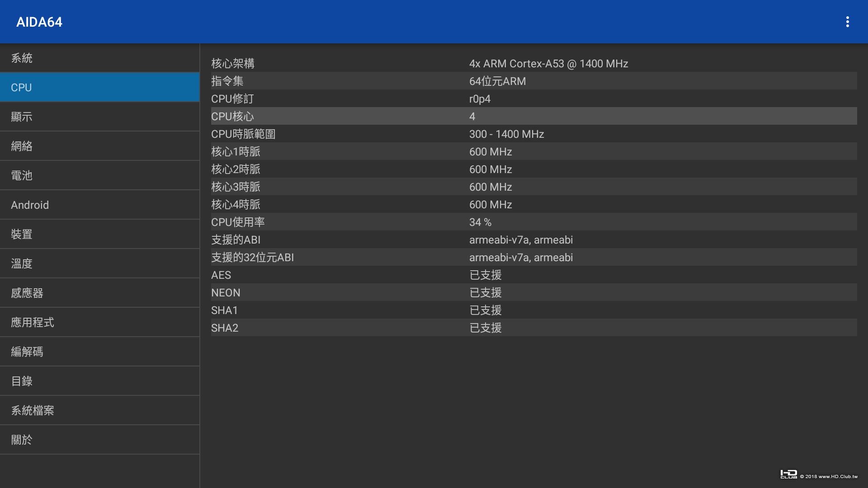Open the 目錄 section

coord(99,381)
